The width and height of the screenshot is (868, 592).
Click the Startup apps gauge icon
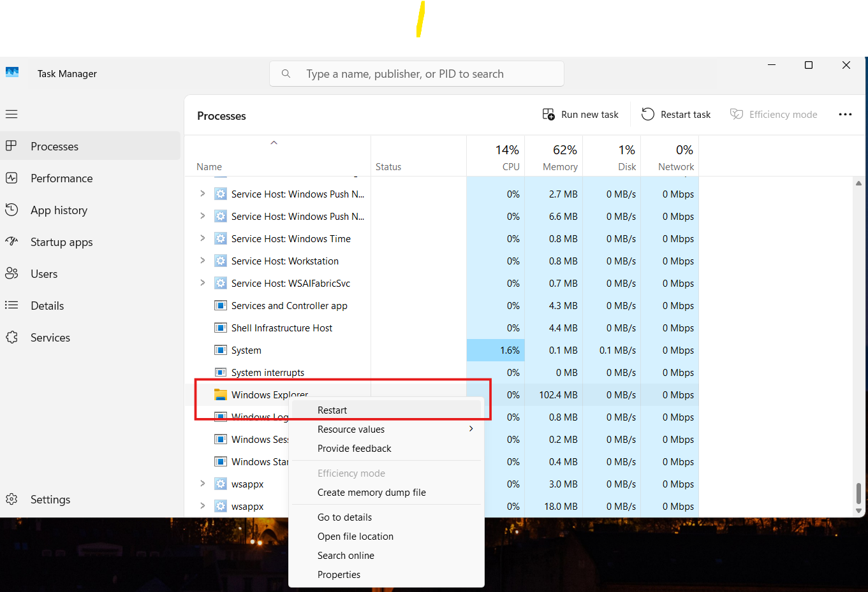[x=11, y=242]
